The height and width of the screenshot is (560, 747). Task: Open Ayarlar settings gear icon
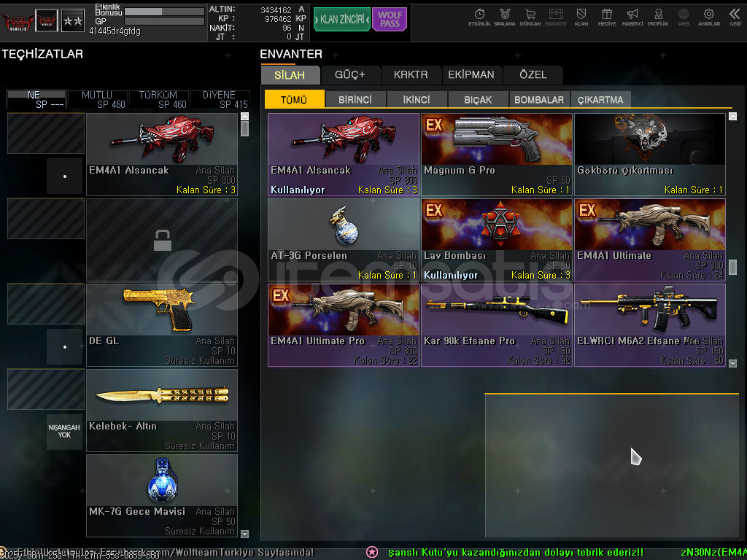[x=709, y=17]
